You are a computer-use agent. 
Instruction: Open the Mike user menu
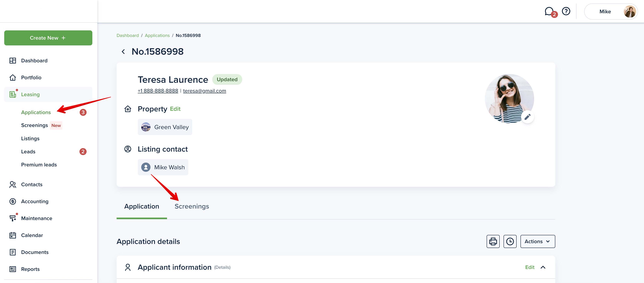[x=611, y=12]
